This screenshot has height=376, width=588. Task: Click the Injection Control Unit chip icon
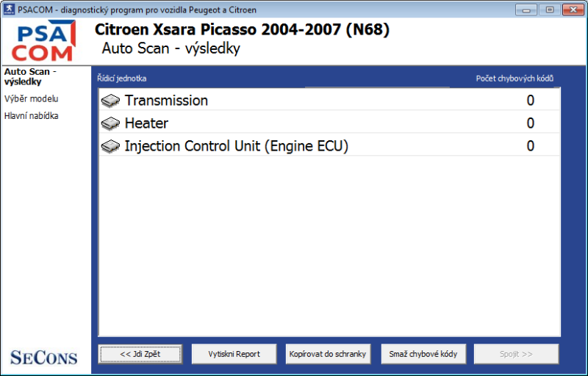click(x=110, y=146)
